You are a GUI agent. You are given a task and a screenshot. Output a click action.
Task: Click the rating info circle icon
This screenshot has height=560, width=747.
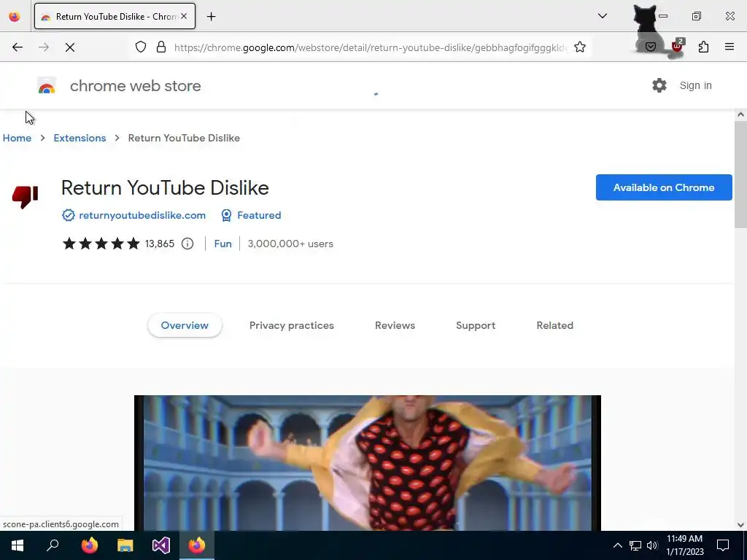(x=187, y=244)
